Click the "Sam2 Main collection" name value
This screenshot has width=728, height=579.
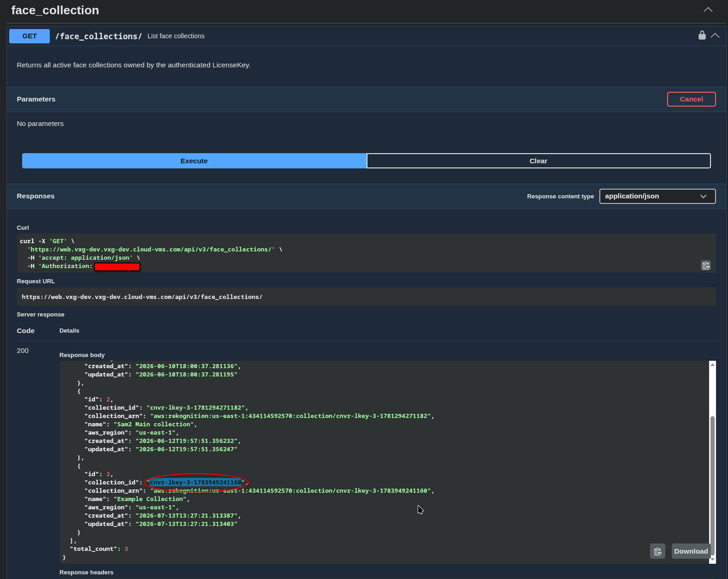pos(154,424)
